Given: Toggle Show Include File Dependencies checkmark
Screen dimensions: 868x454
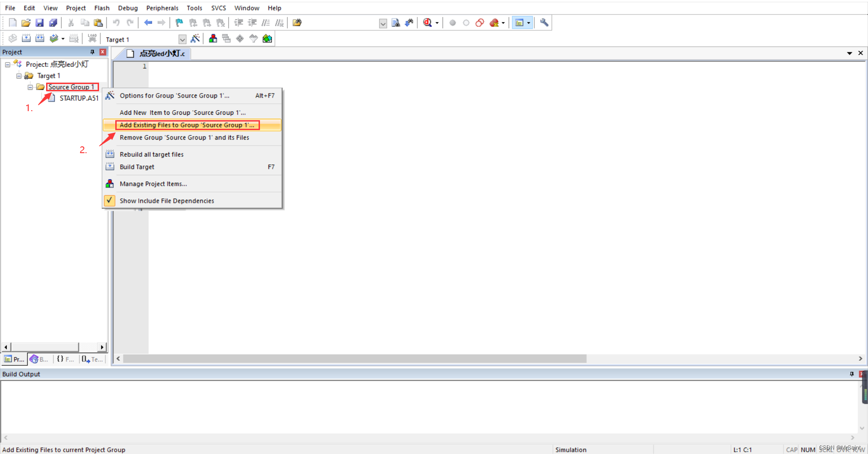Looking at the screenshot, I should coord(109,201).
